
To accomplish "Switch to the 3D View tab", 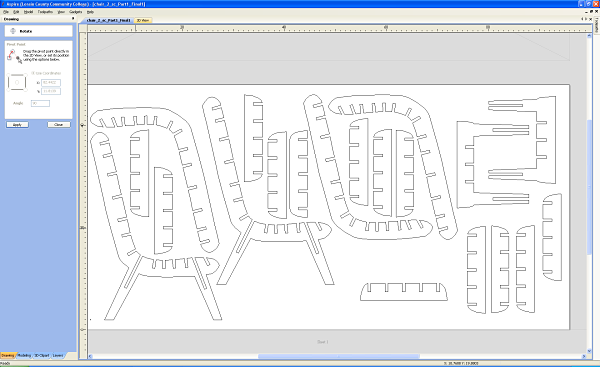I will tap(143, 20).
